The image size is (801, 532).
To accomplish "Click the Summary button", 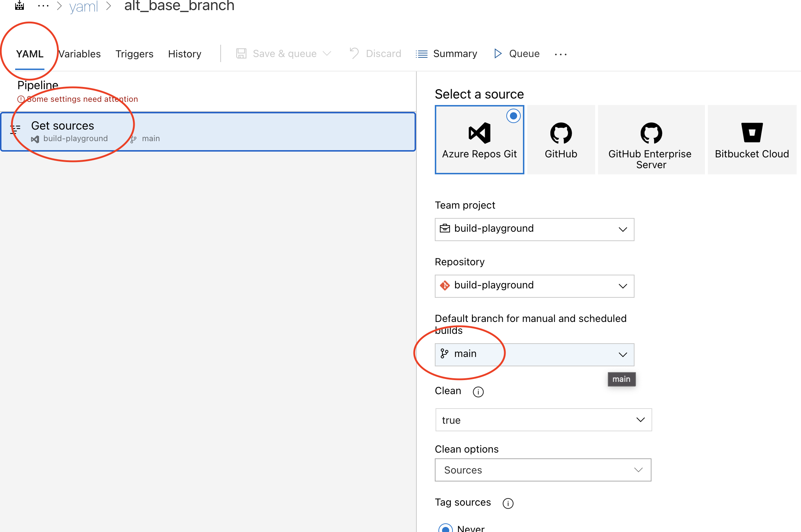I will coord(447,53).
